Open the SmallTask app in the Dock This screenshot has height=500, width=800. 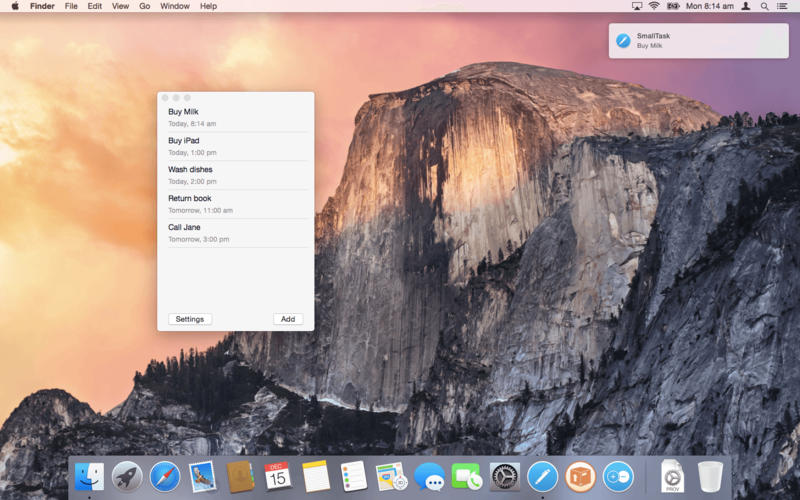[x=542, y=476]
